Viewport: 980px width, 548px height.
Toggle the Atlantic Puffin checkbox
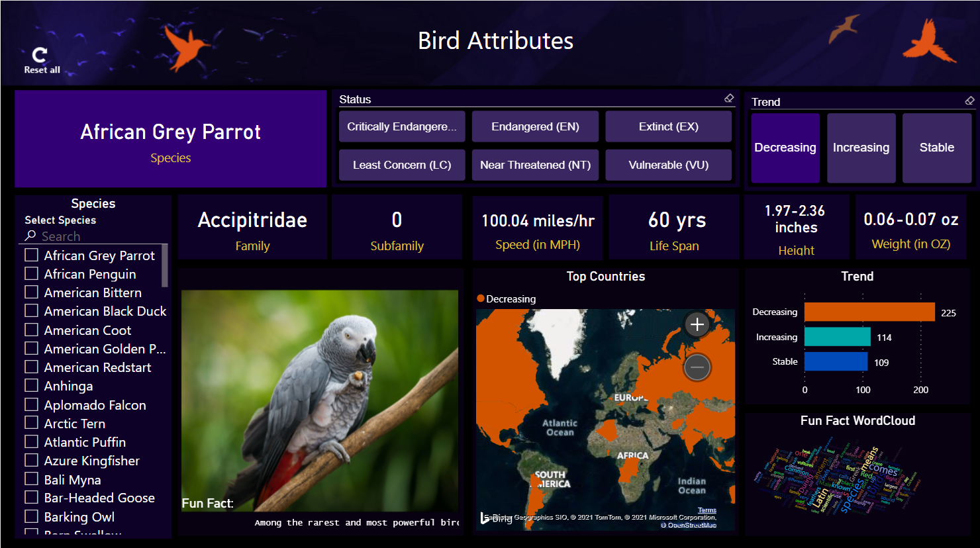(x=31, y=441)
